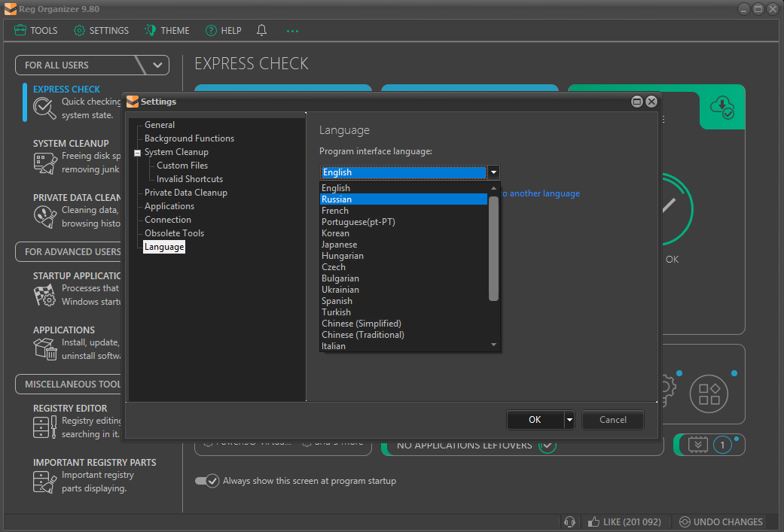This screenshot has width=784, height=532.
Task: Click the System Cleanup icon
Action: [x=45, y=163]
